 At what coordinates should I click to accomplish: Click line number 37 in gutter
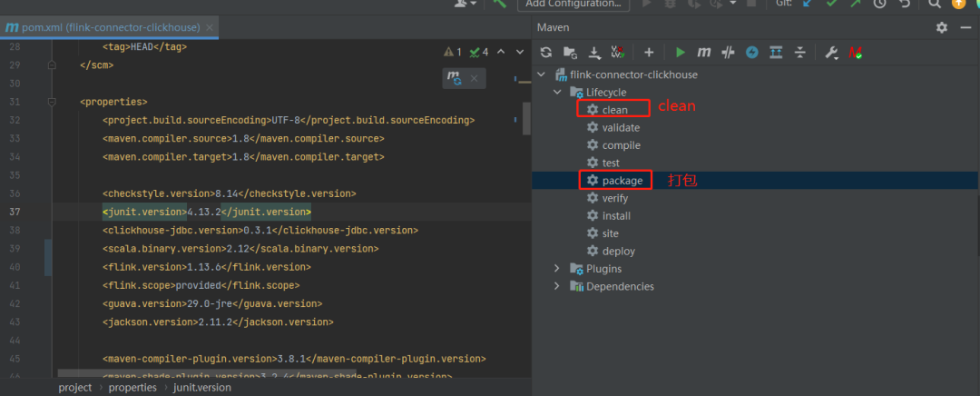click(x=15, y=212)
